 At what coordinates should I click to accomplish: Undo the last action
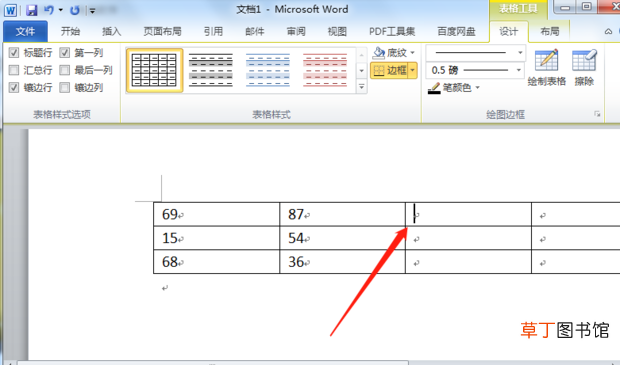point(49,10)
